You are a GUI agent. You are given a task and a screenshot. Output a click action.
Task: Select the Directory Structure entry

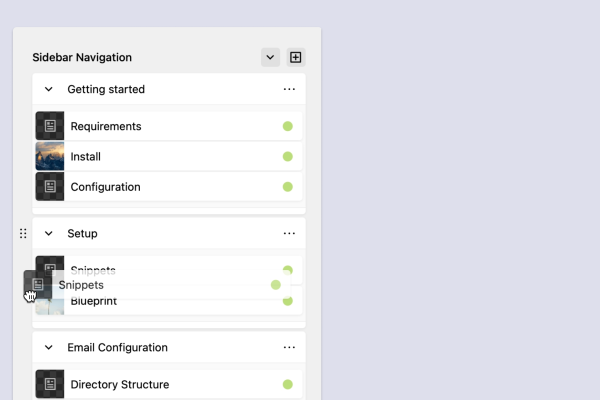[x=119, y=384]
